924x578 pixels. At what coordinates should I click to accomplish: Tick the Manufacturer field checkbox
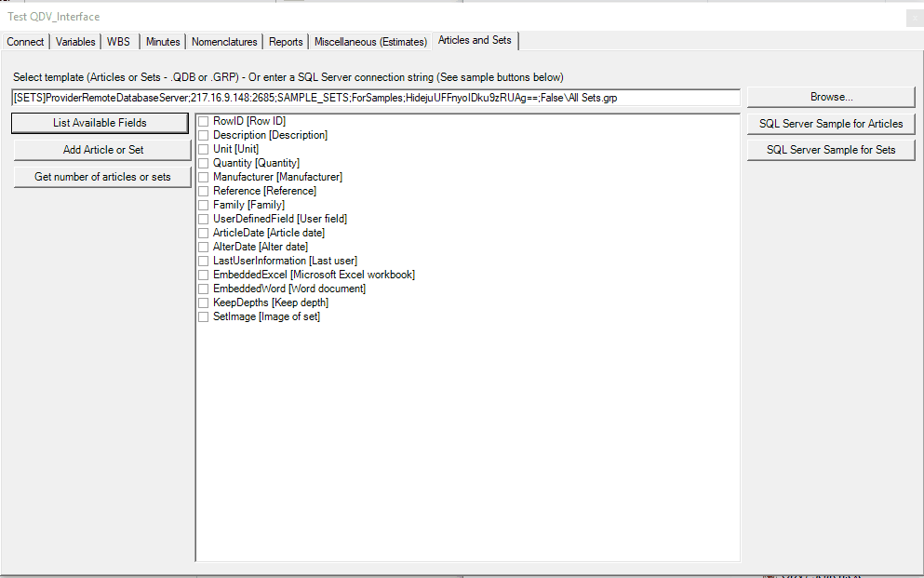[203, 177]
